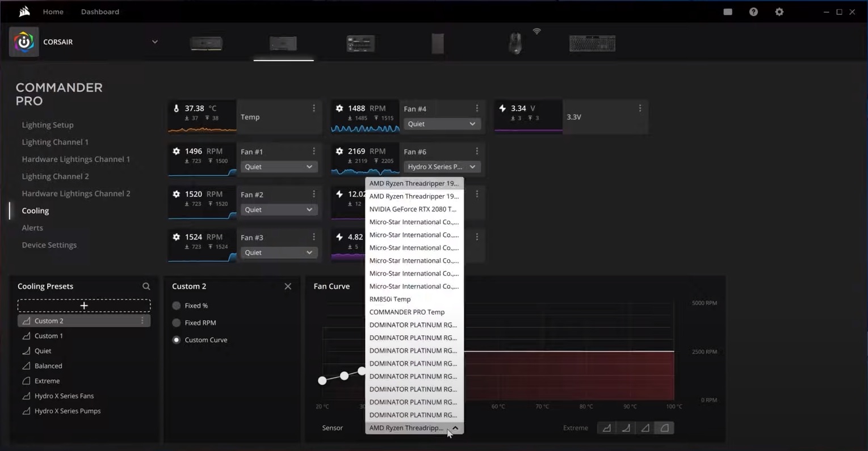Select the power supply device icon
This screenshot has height=451, width=868.
click(x=437, y=43)
